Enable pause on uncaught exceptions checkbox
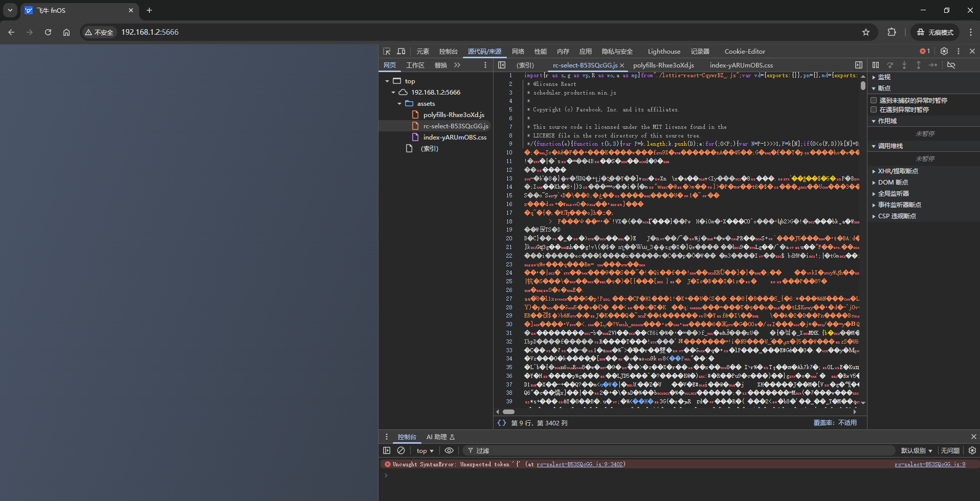 coord(874,101)
